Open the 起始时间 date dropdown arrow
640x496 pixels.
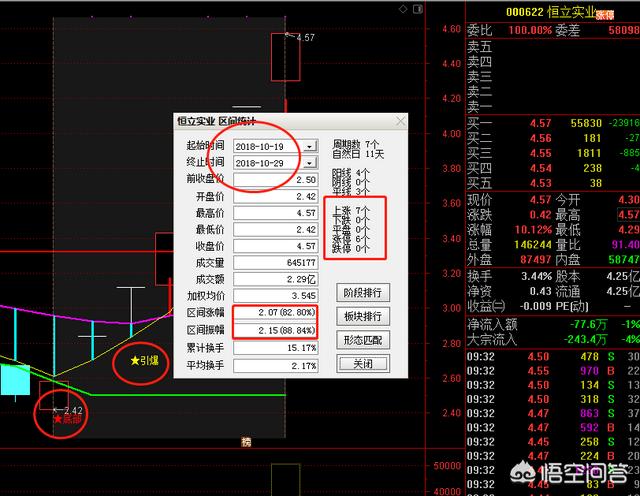click(310, 146)
